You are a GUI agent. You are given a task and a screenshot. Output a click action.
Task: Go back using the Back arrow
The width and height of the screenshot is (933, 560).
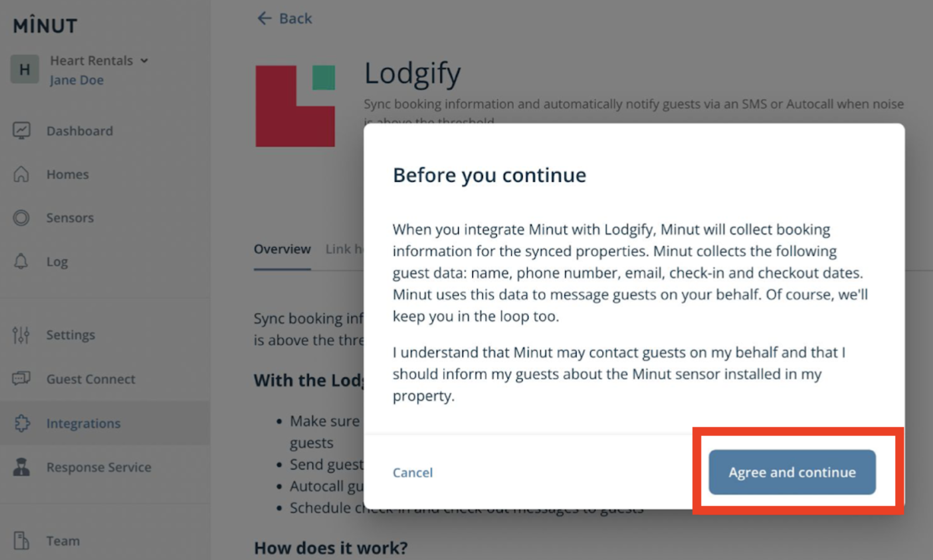[x=285, y=19]
